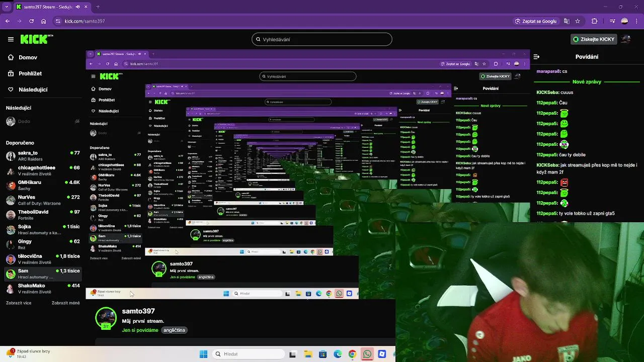Image resolution: width=644 pixels, height=362 pixels.
Task: Open the browser home button
Action: pos(44,21)
